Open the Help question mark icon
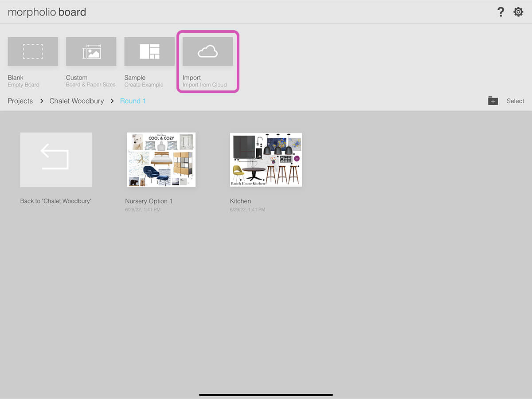 (501, 12)
